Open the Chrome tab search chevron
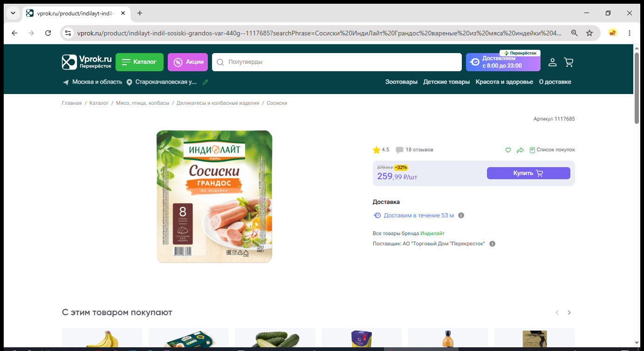 13,13
